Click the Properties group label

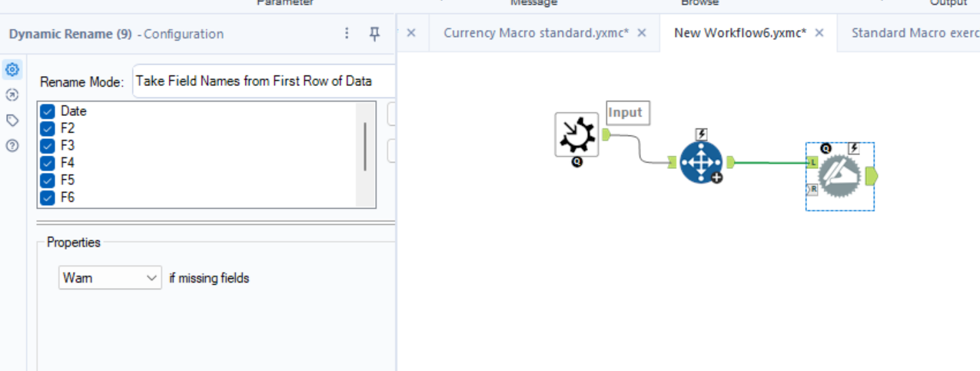(x=74, y=242)
